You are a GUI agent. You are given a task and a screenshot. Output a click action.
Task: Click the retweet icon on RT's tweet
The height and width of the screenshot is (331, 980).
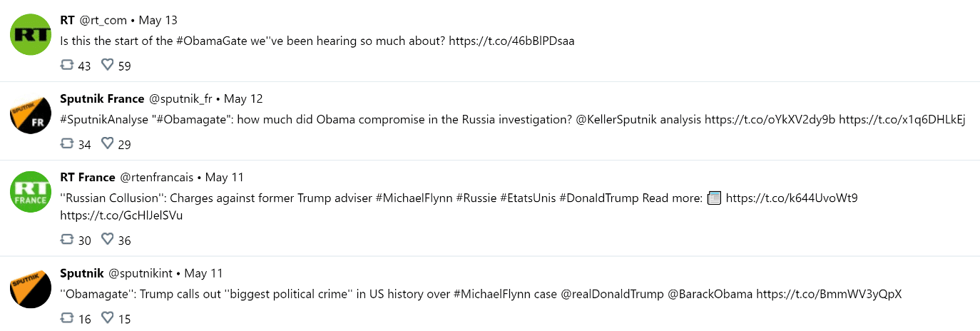pos(68,65)
